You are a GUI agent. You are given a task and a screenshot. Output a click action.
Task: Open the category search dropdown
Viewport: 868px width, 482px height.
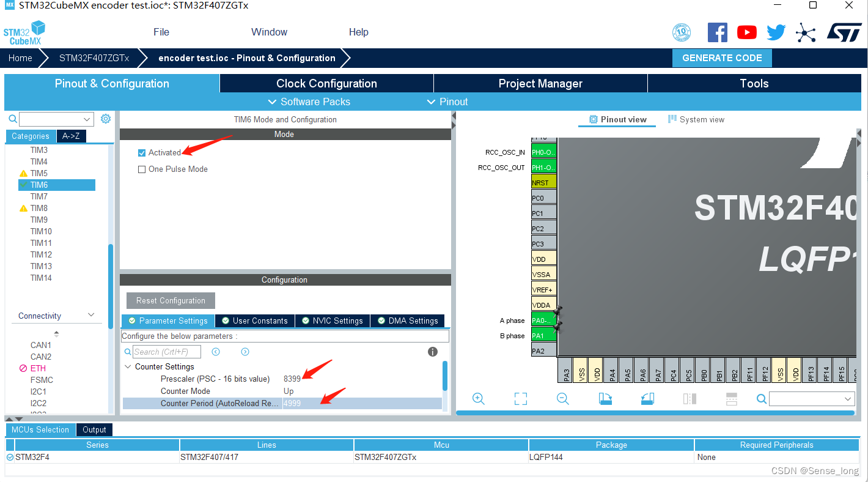point(87,119)
